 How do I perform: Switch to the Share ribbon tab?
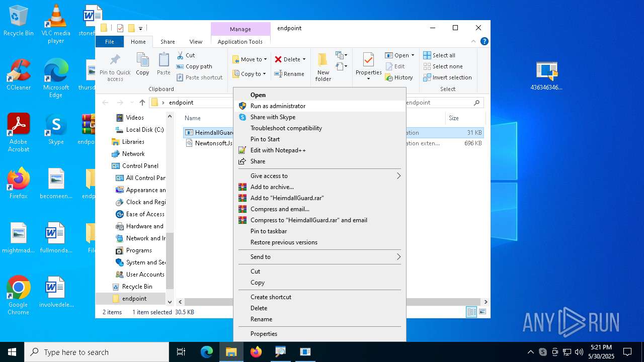[168, 42]
